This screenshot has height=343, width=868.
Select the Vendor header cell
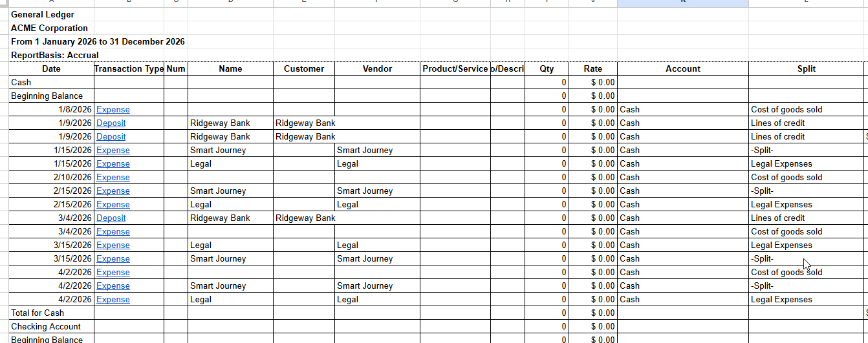(x=377, y=68)
